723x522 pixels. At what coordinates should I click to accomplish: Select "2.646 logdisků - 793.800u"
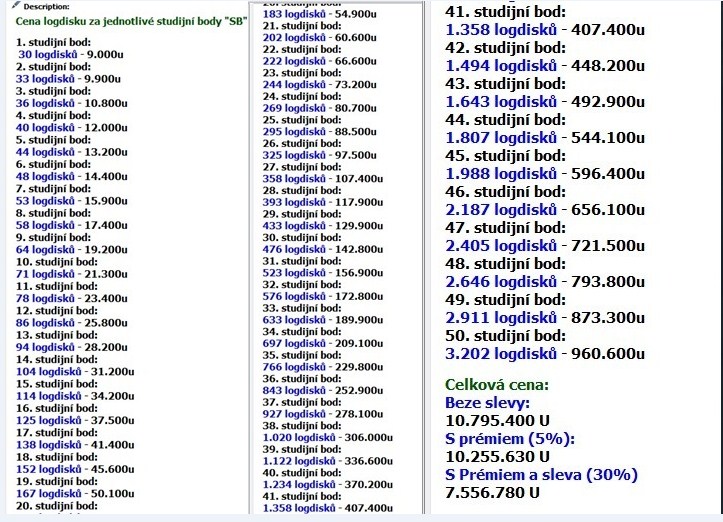[x=545, y=281]
